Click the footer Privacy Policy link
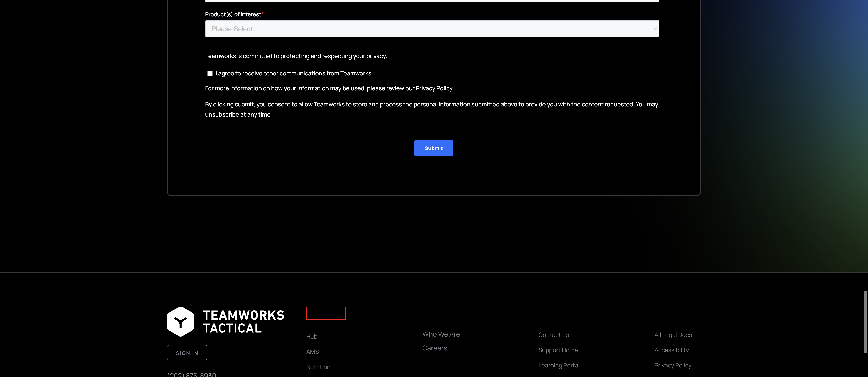Screen dimensions: 868x377 tap(673, 365)
